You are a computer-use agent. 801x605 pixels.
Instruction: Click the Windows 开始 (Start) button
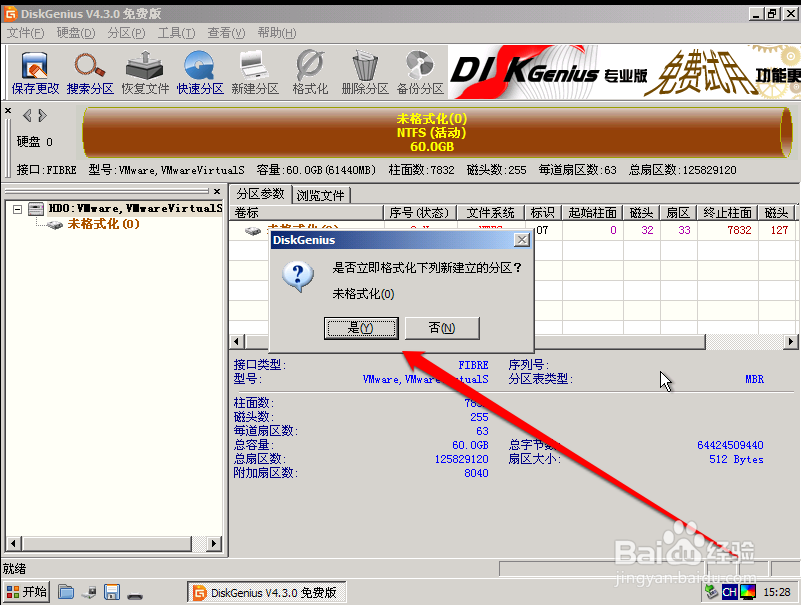[25, 591]
